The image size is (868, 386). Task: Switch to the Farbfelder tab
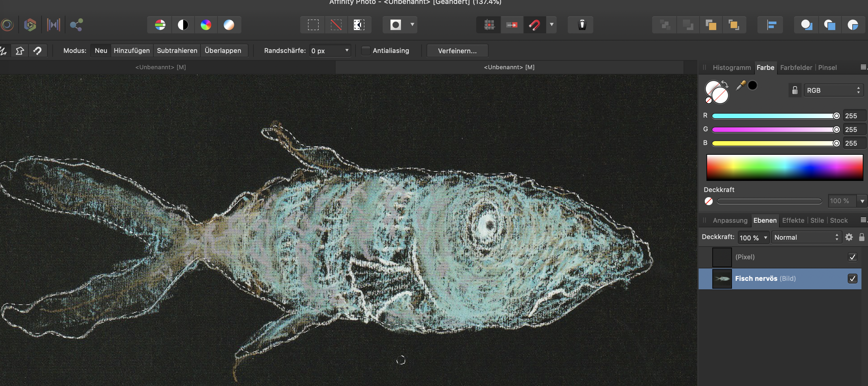click(796, 68)
